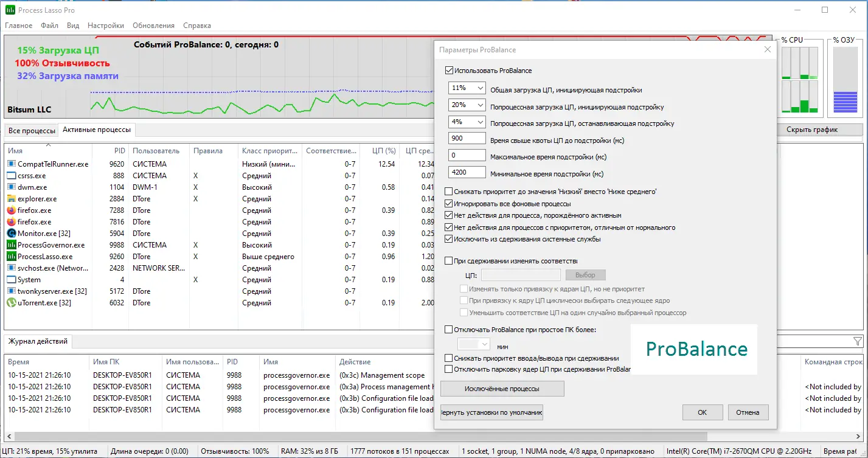Click 'RAM: 32% из 8 ГБ' in status bar

310,451
